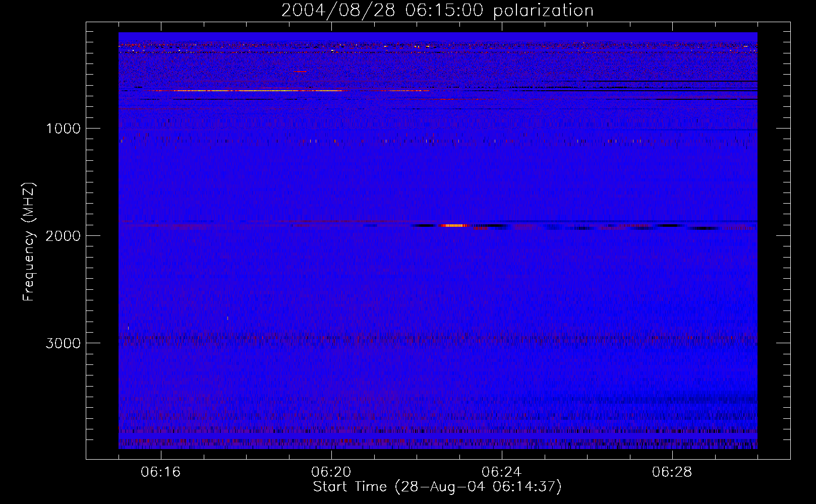
Task: Click the '06:28' time tick label
Action: point(672,472)
